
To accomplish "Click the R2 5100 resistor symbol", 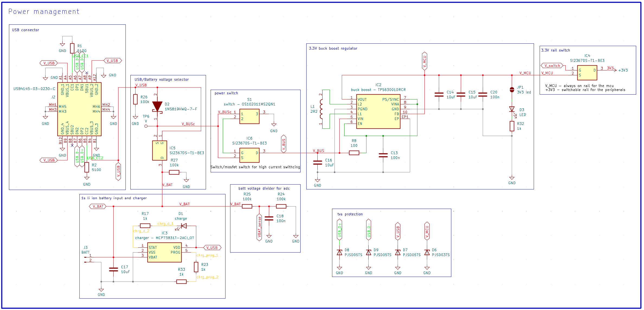I will [87, 167].
